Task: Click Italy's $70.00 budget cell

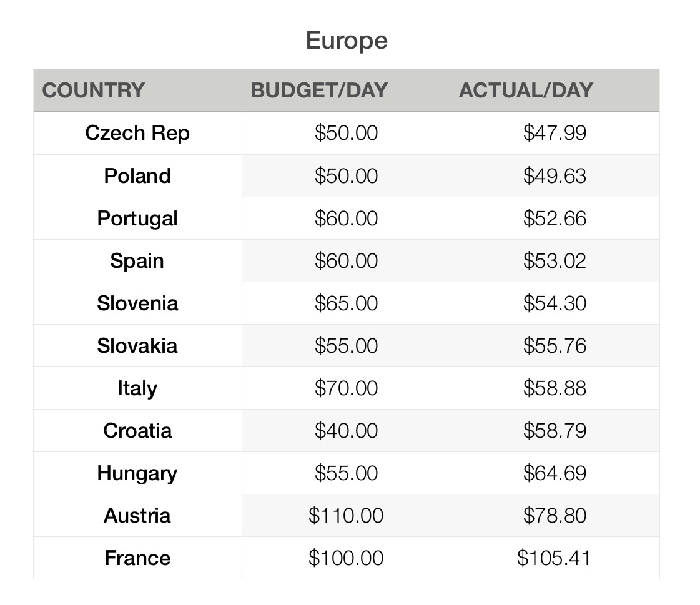Action: [346, 388]
